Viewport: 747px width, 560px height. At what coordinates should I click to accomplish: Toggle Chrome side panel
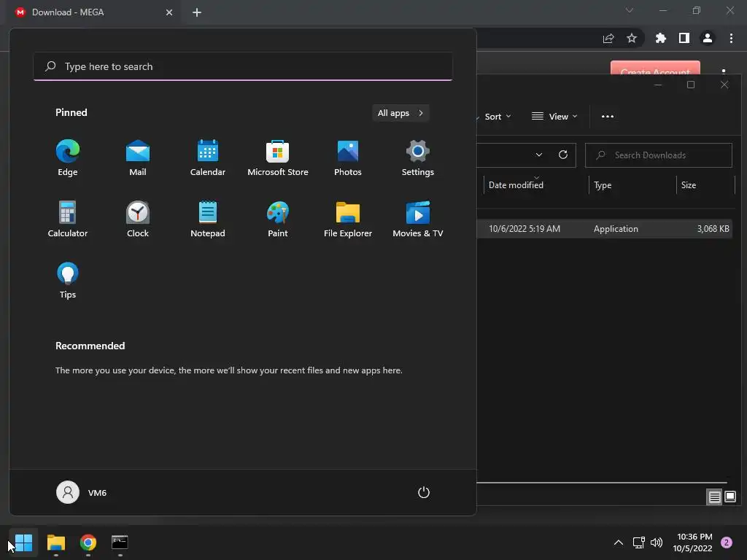pos(684,38)
